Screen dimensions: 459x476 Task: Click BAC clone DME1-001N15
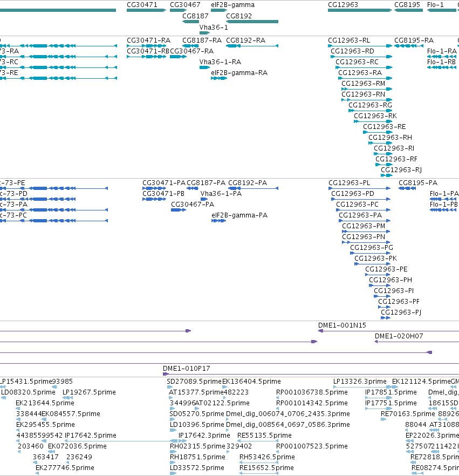coord(342,325)
